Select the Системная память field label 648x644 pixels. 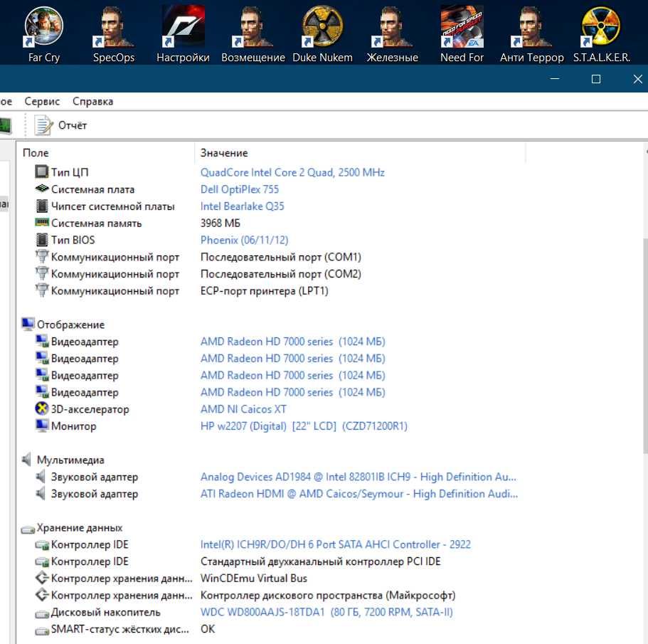96,223
